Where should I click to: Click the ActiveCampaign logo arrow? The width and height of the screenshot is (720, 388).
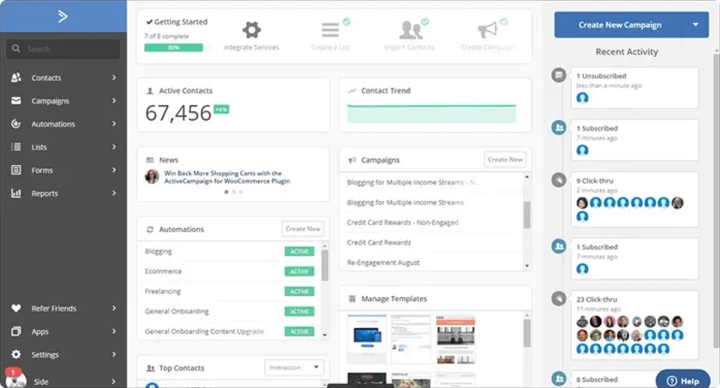pos(63,17)
